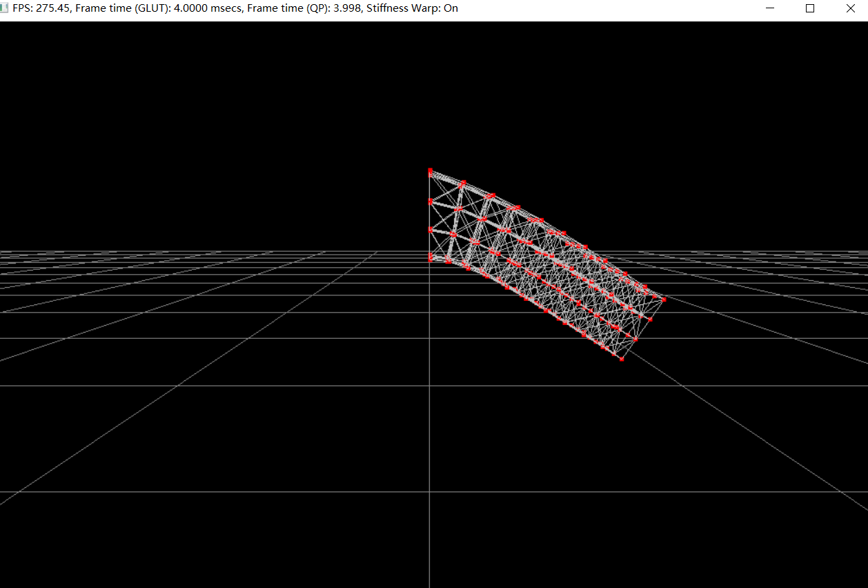Select the second red vertex down the fixed left edge
The image size is (868, 588).
[x=430, y=202]
